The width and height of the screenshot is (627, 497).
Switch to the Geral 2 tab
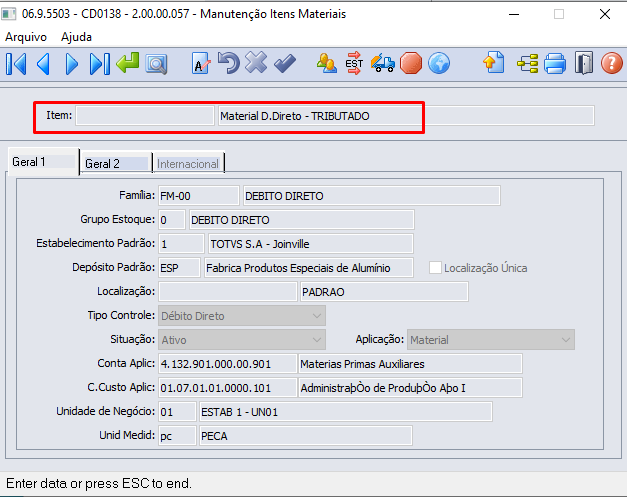click(103, 163)
